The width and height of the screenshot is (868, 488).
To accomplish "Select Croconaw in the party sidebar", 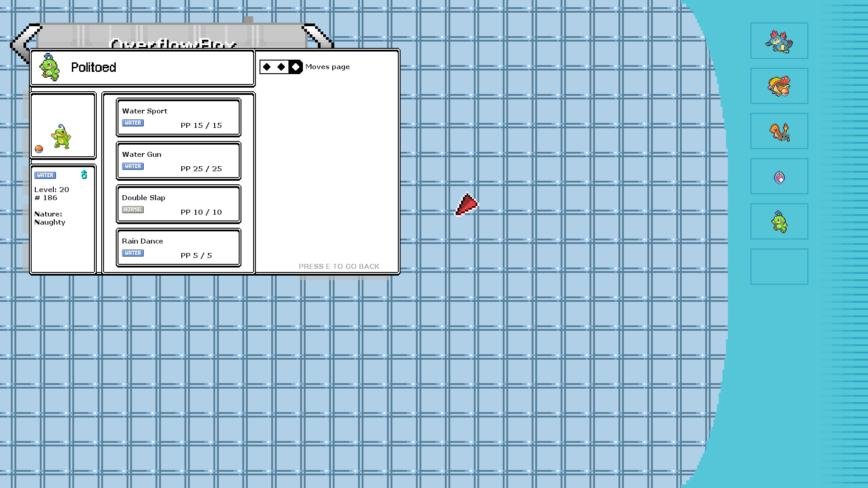I will pos(779,41).
